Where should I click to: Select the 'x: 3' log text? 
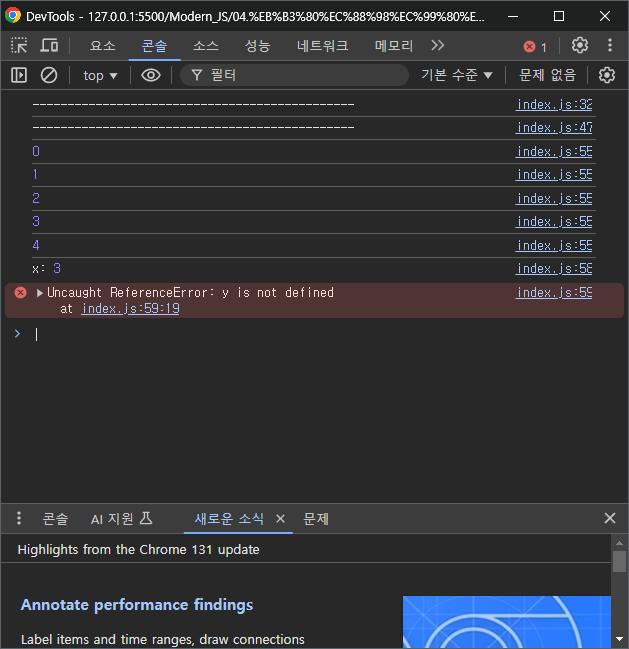(46, 269)
